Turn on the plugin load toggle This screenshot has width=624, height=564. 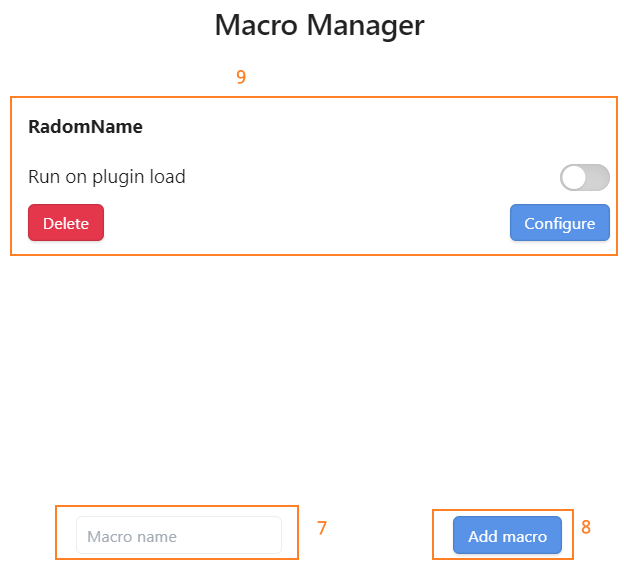click(584, 178)
